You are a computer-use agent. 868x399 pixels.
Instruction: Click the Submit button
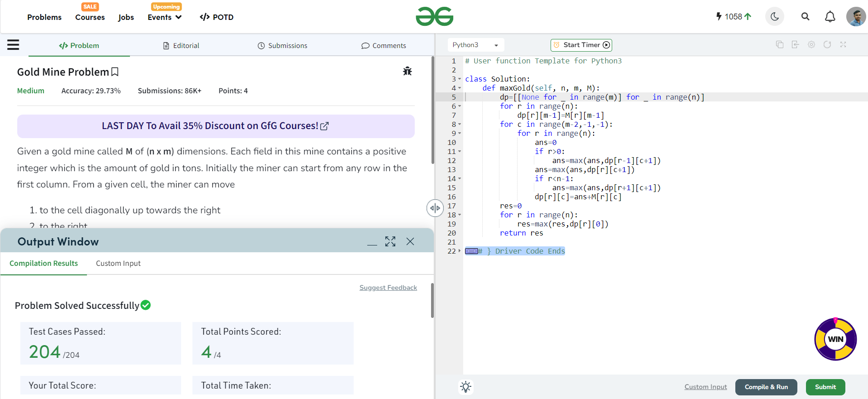[x=825, y=387]
